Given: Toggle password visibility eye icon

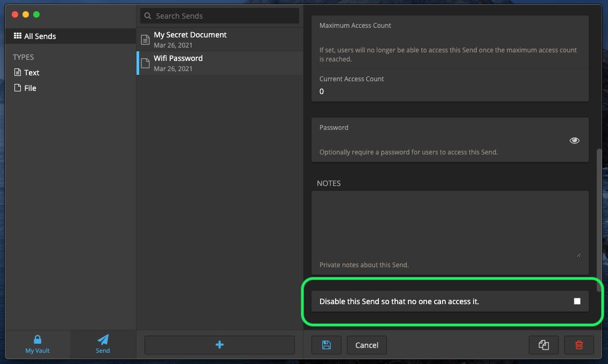Looking at the screenshot, I should click(x=574, y=140).
